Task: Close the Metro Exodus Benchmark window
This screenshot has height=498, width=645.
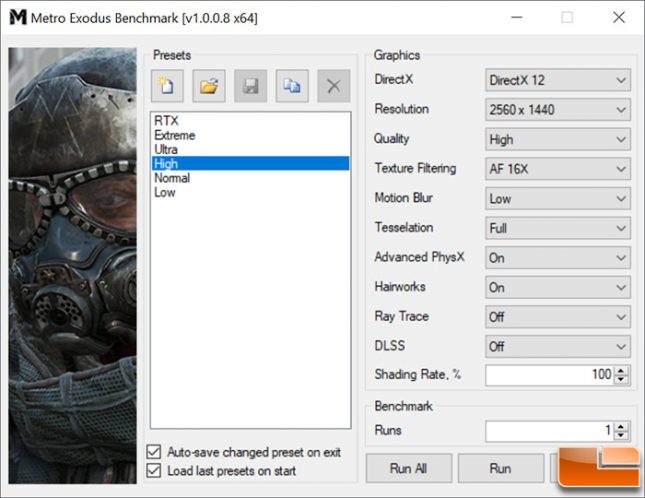Action: pyautogui.click(x=619, y=18)
